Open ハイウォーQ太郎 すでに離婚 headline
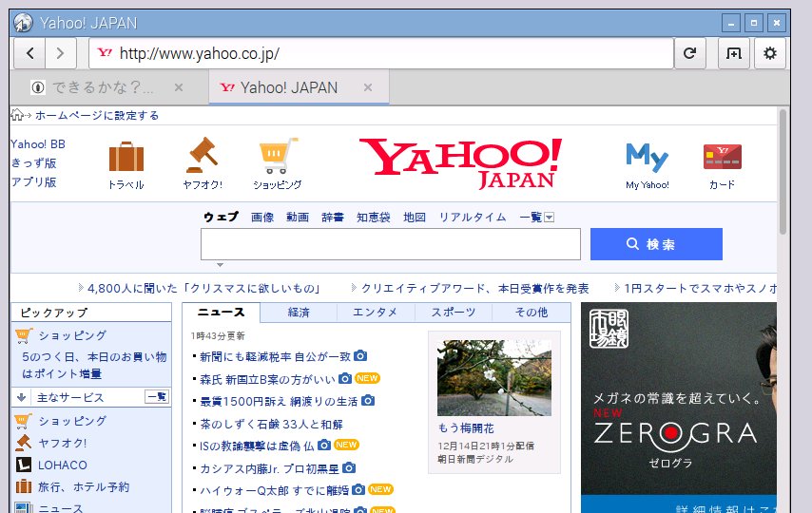The width and height of the screenshot is (812, 513). coord(275,489)
